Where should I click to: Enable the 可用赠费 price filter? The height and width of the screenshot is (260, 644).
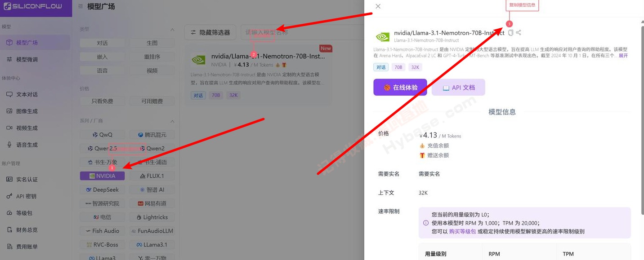[152, 101]
